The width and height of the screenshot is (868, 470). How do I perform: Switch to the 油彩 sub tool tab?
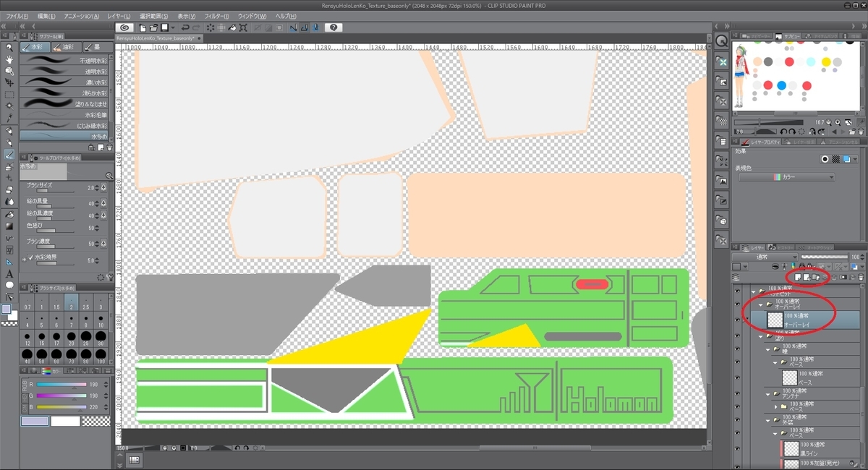[67, 46]
